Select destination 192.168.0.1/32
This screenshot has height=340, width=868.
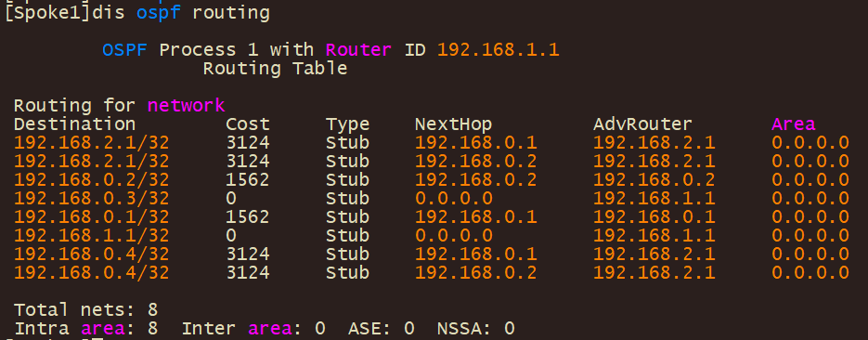click(91, 216)
